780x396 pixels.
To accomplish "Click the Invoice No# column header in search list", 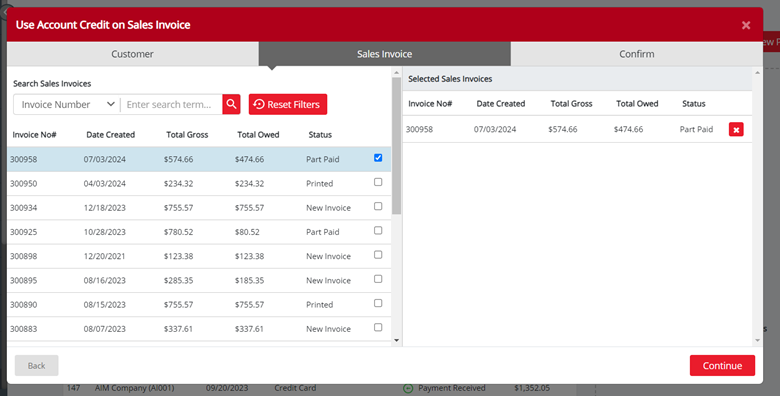I will [34, 134].
